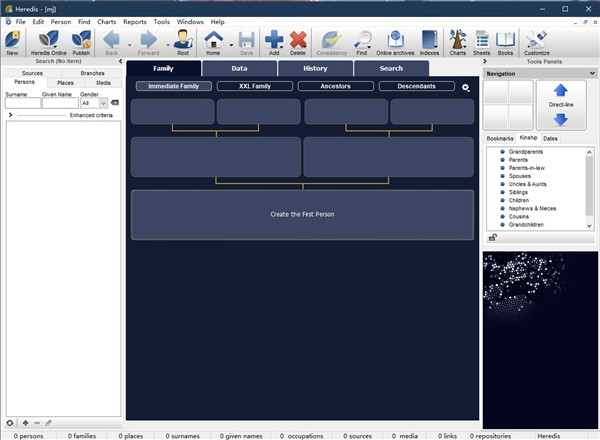Switch to the Dates tab
The width and height of the screenshot is (600, 440).
point(550,139)
